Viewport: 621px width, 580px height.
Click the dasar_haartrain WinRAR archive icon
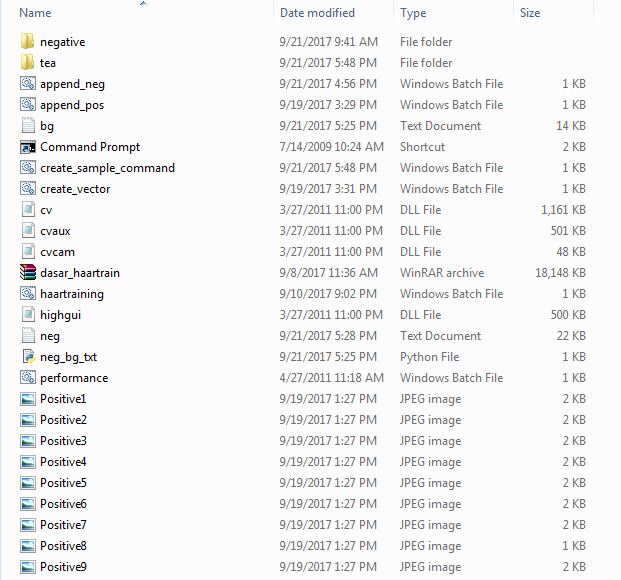pyautogui.click(x=28, y=273)
